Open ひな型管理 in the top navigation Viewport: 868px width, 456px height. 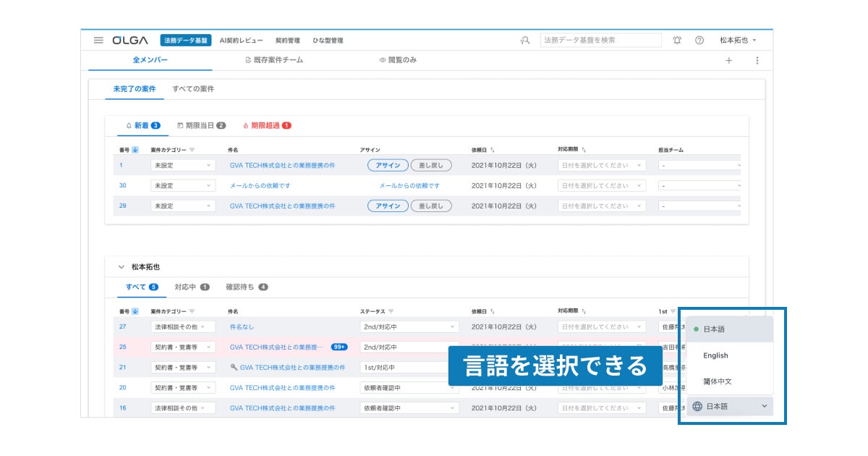pyautogui.click(x=328, y=41)
